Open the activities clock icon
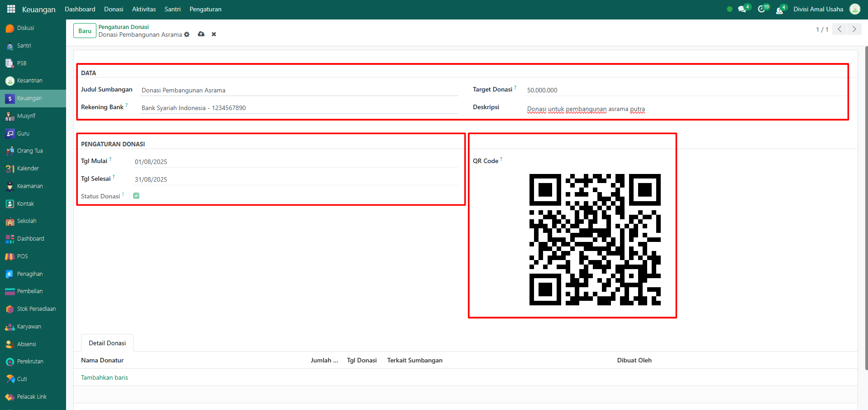 pos(762,9)
